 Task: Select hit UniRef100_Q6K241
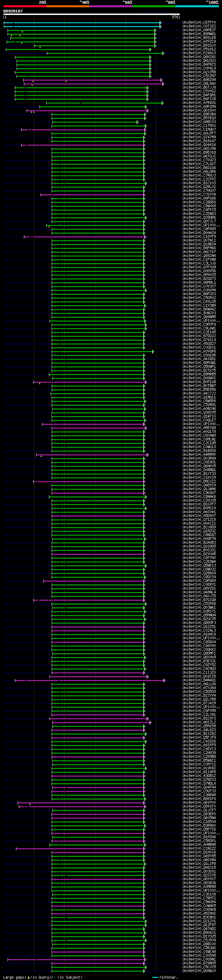pyautogui.click(x=199, y=57)
